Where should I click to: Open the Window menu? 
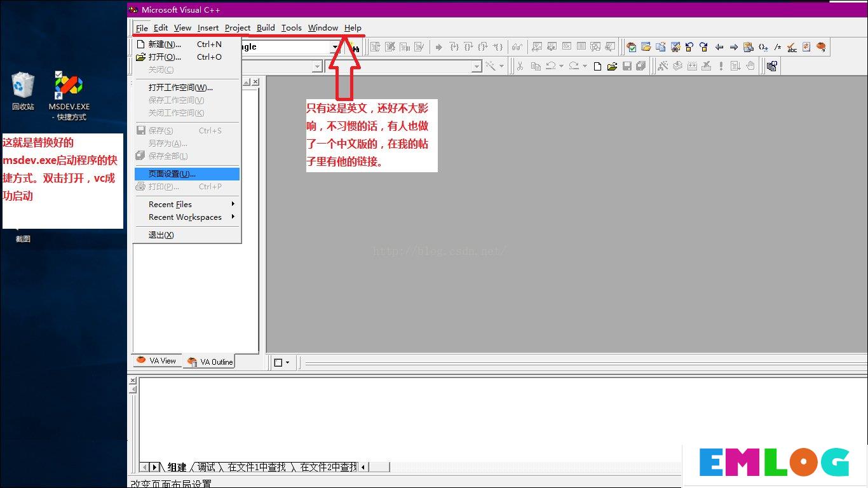tap(323, 28)
